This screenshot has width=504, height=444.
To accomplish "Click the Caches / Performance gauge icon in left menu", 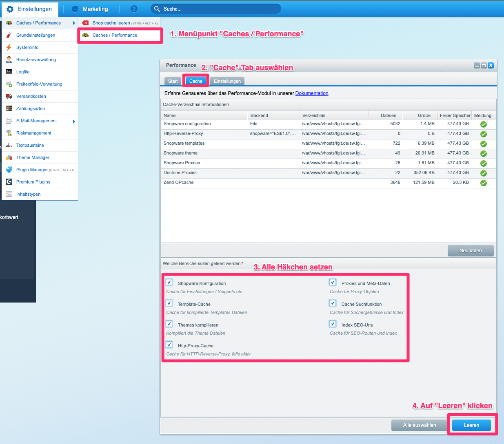I will click(x=9, y=23).
